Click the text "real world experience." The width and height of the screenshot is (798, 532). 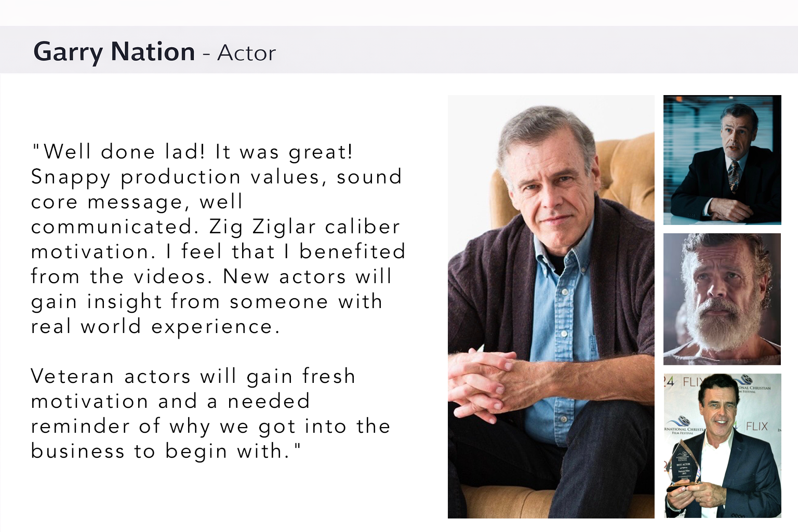coord(155,326)
